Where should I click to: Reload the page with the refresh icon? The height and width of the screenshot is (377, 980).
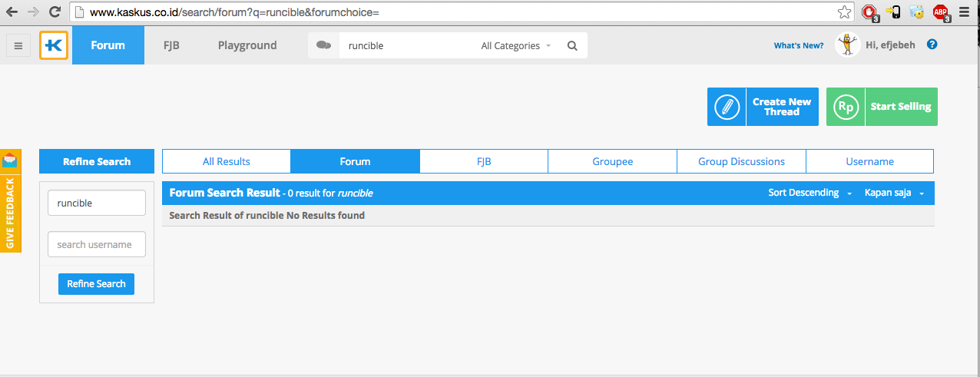[x=55, y=12]
